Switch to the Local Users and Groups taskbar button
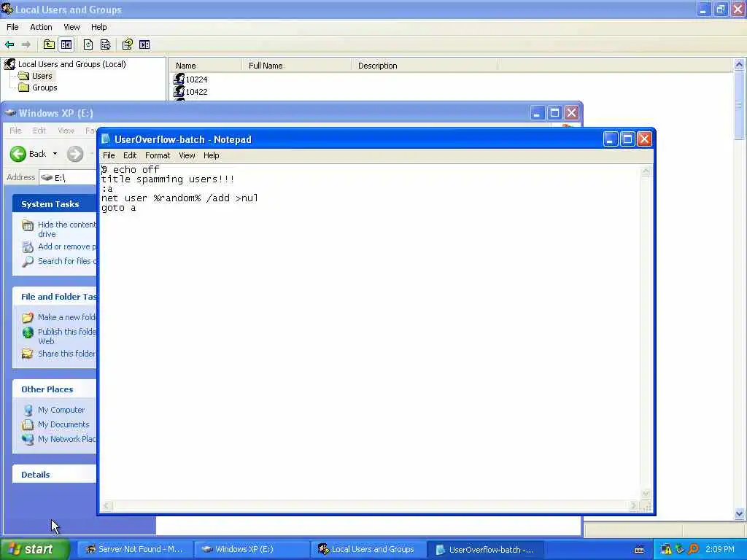Viewport: 747px width, 560px height. pyautogui.click(x=368, y=549)
